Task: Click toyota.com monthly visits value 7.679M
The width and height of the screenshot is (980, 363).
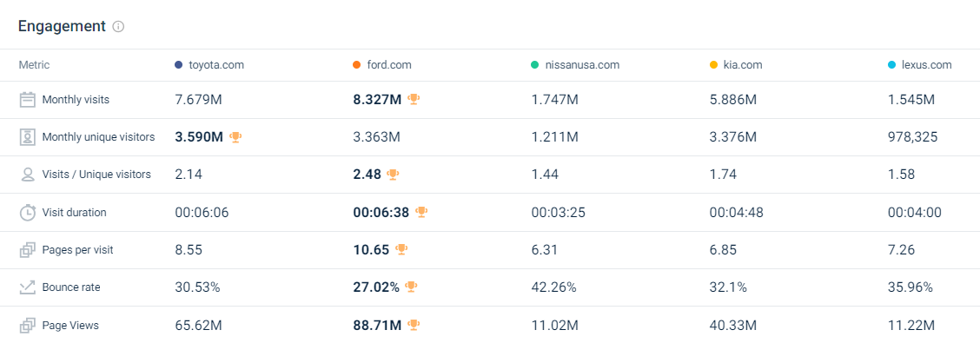Action: click(198, 100)
